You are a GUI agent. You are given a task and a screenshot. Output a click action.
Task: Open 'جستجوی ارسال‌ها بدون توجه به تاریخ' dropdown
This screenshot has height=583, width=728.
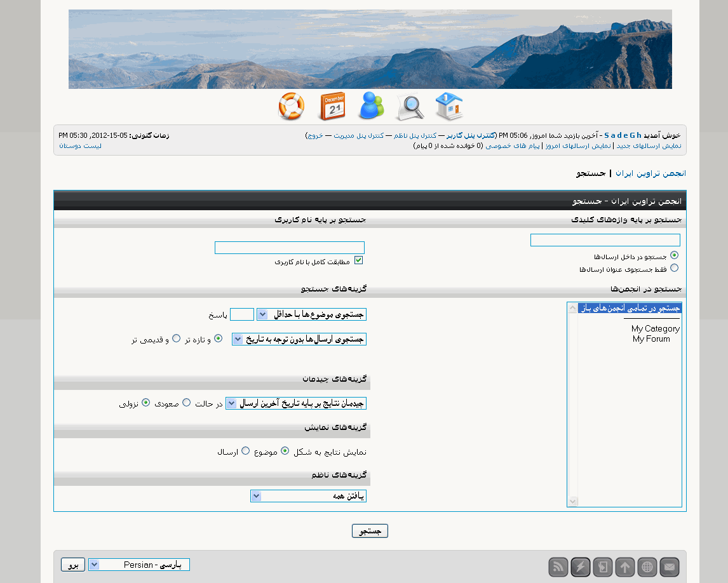point(299,339)
